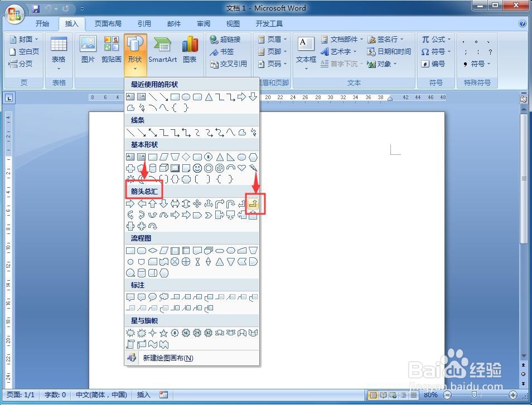
Task: Select the oval callout shape
Action: [x=153, y=297]
